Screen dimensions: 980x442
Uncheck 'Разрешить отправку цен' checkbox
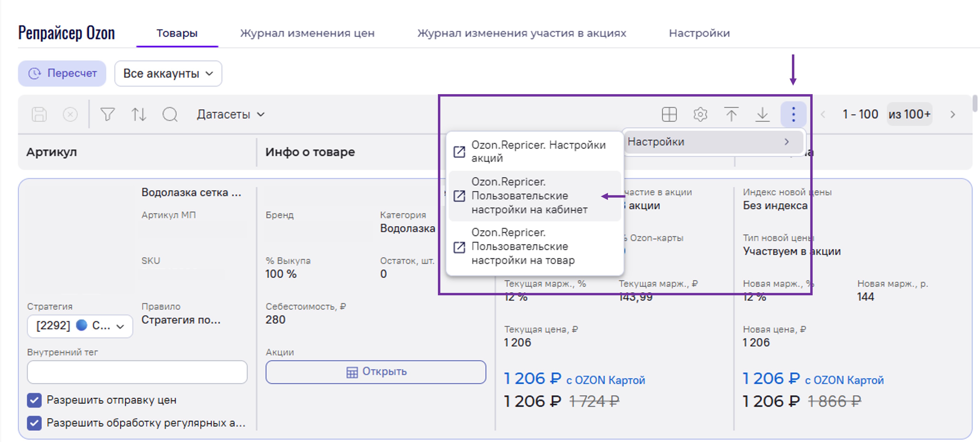(34, 400)
